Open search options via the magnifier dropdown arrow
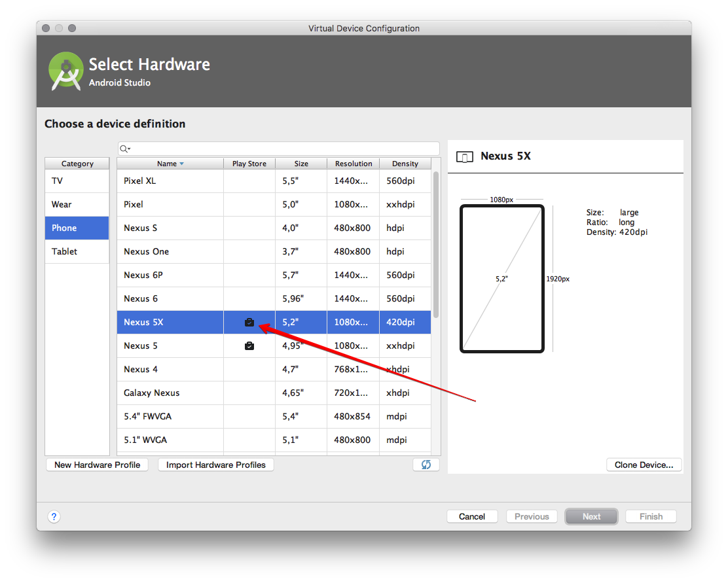The width and height of the screenshot is (728, 583). [128, 149]
